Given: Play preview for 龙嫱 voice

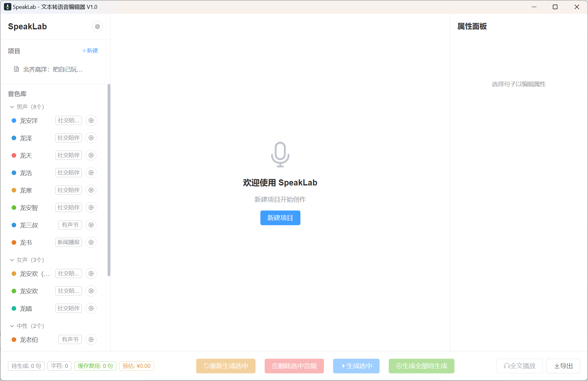Looking at the screenshot, I should [x=91, y=308].
